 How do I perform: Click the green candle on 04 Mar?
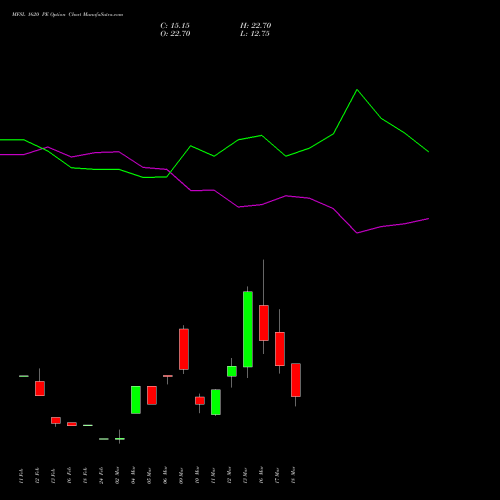[x=136, y=400]
